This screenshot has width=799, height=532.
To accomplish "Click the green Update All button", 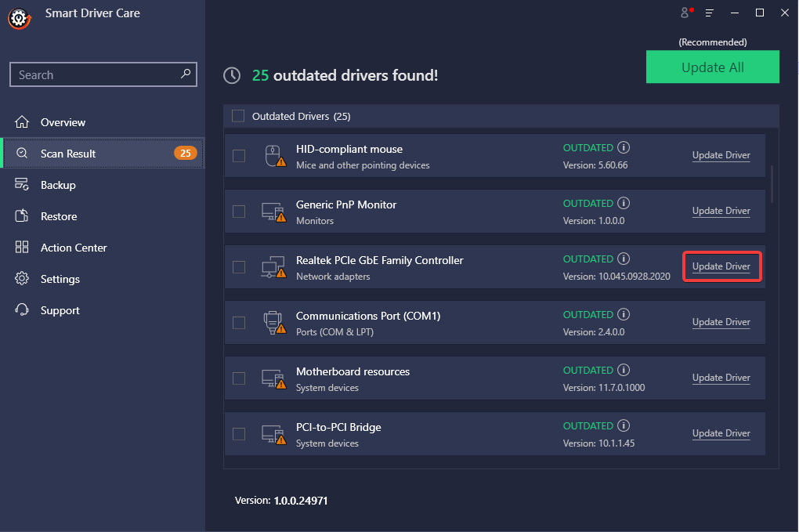I will 712,67.
